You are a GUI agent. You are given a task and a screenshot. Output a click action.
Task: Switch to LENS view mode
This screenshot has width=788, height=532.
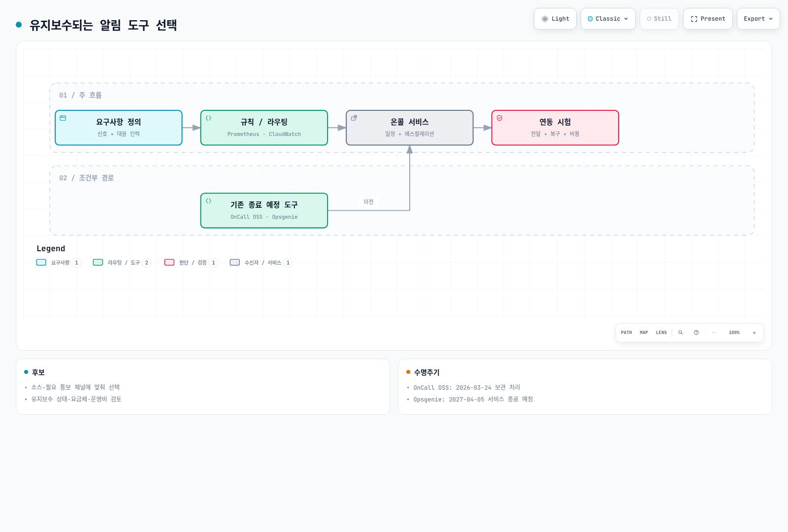click(x=661, y=332)
